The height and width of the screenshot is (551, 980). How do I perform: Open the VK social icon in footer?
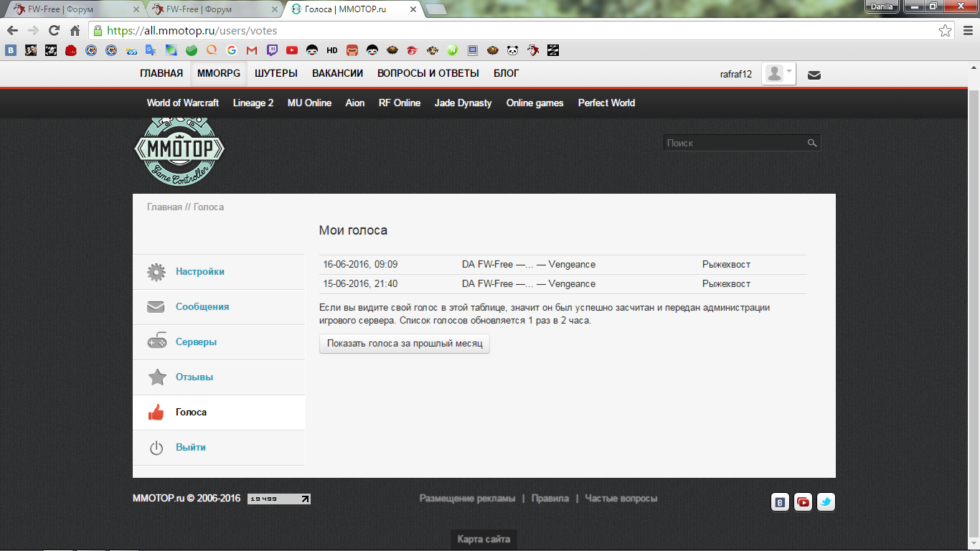780,502
